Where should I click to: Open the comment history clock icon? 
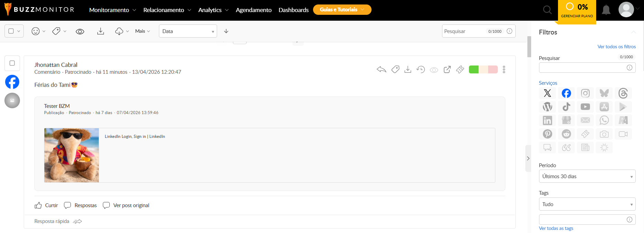pos(420,70)
